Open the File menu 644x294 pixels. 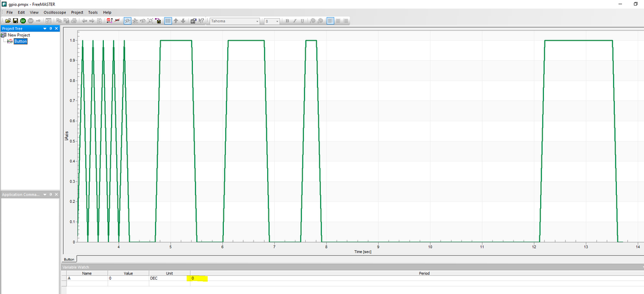point(10,12)
